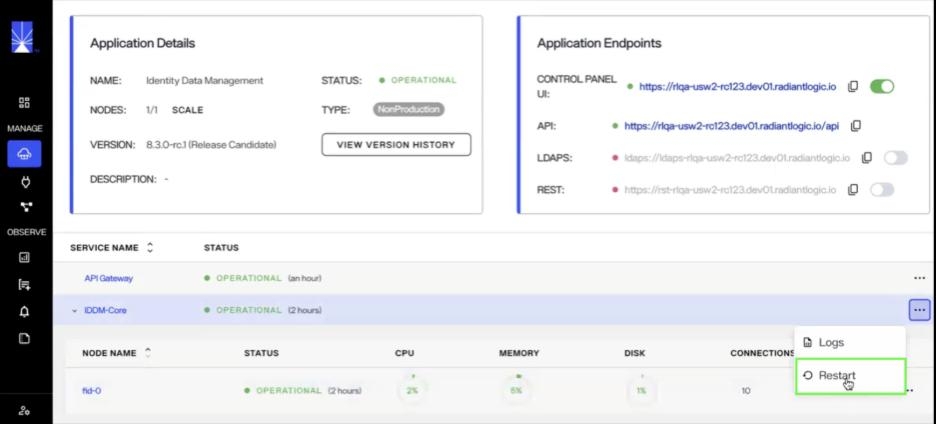Click the fid-0 OPERATIONAL status text
936x424 pixels.
tap(289, 391)
